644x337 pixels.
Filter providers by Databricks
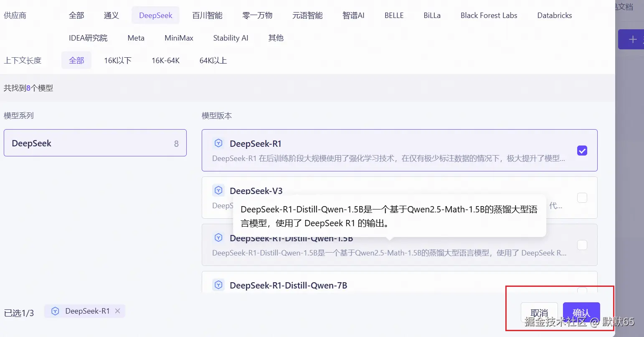coord(555,15)
